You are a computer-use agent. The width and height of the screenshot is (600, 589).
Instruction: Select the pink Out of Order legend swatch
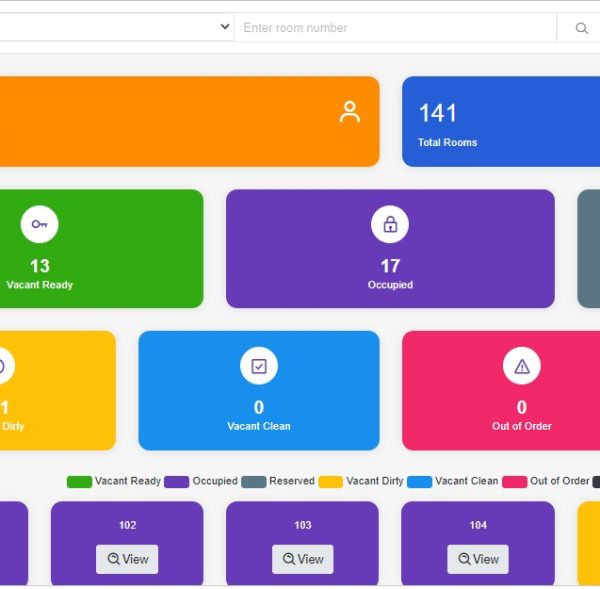point(514,482)
